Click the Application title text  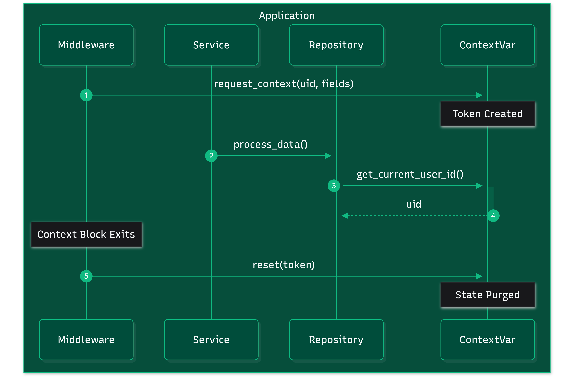pyautogui.click(x=287, y=16)
